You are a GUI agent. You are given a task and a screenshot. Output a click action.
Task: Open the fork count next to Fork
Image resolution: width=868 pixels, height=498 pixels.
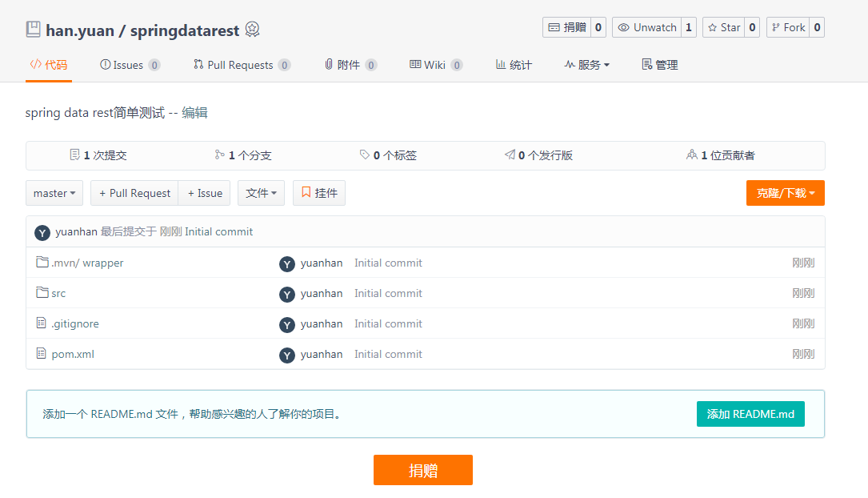pos(817,27)
